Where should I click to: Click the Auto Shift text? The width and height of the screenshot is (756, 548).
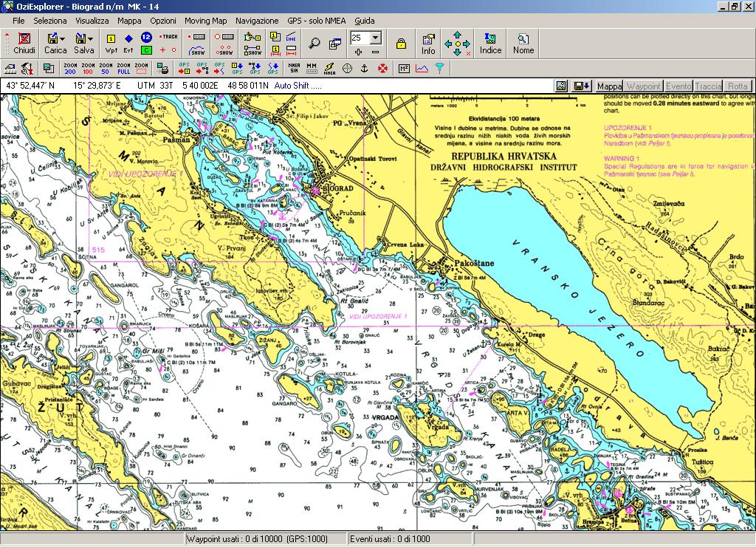click(x=298, y=86)
